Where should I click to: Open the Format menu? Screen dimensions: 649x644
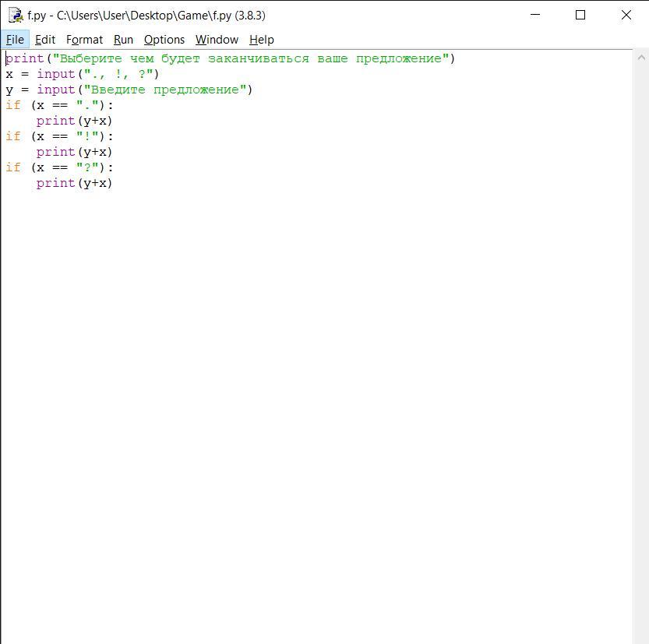point(84,40)
